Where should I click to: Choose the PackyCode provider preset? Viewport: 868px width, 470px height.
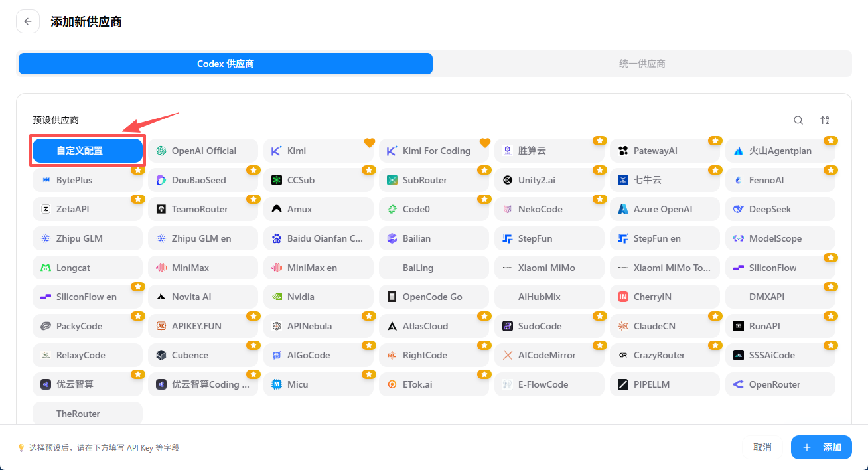[88, 326]
